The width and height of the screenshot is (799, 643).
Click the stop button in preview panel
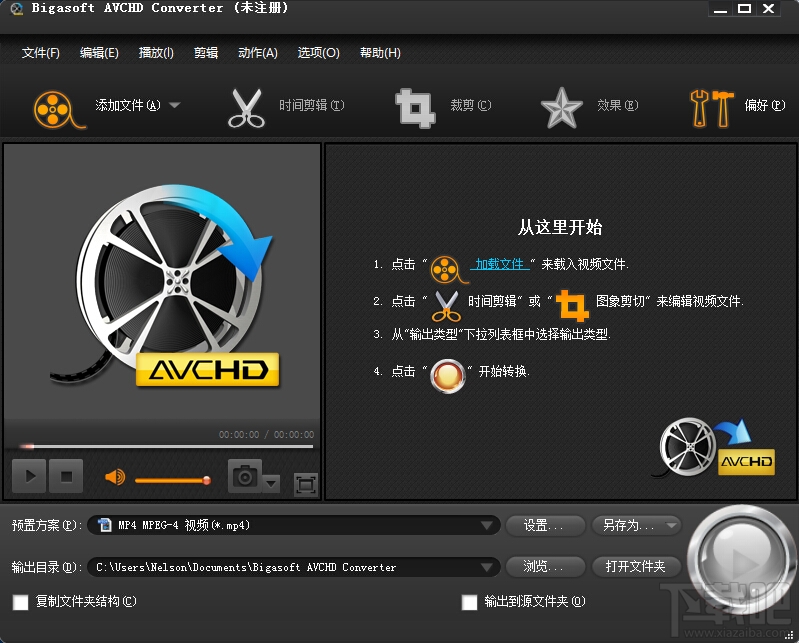[x=66, y=476]
